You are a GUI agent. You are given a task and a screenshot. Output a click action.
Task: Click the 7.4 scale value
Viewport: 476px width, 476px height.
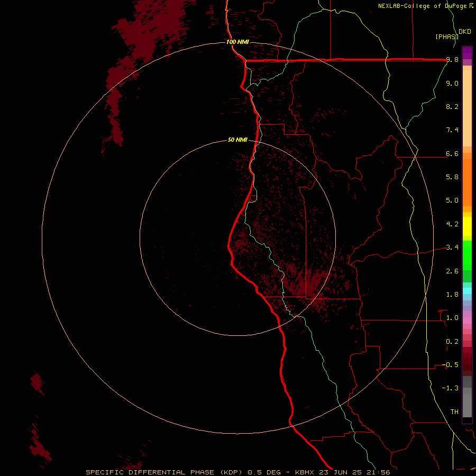coord(452,130)
